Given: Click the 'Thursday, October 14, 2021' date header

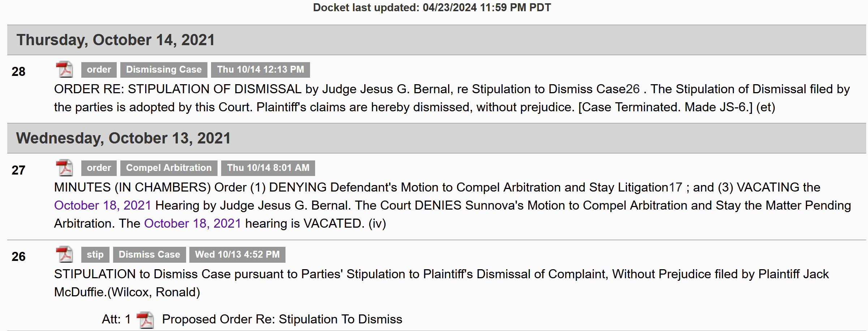Looking at the screenshot, I should (116, 40).
